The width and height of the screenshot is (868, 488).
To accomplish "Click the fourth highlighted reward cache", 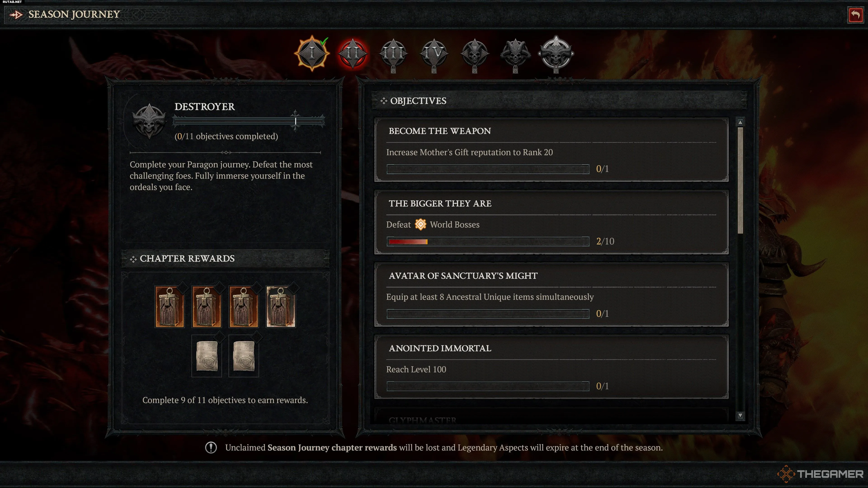I will 281,307.
